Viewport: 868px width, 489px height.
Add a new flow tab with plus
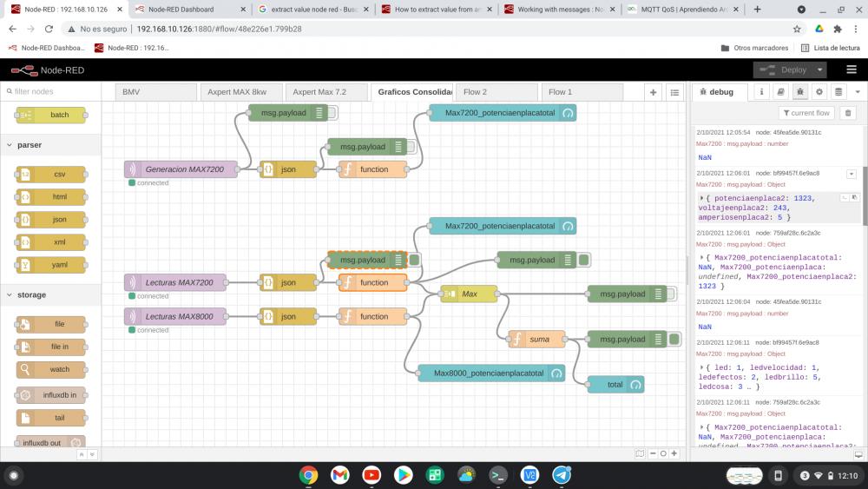coord(654,92)
